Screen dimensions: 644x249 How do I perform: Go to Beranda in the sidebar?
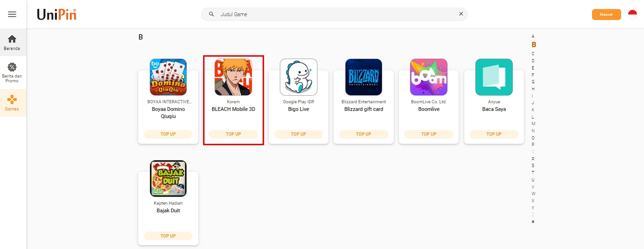click(x=12, y=42)
